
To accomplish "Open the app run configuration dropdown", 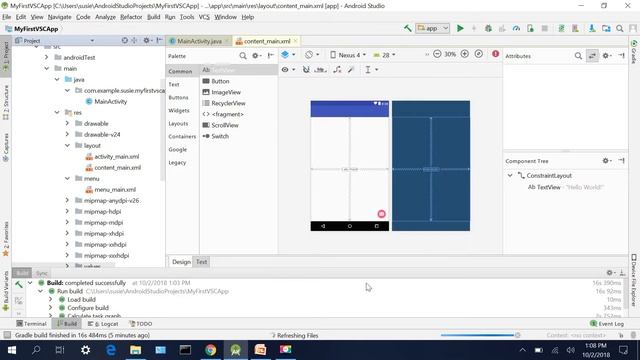I will click(x=433, y=28).
